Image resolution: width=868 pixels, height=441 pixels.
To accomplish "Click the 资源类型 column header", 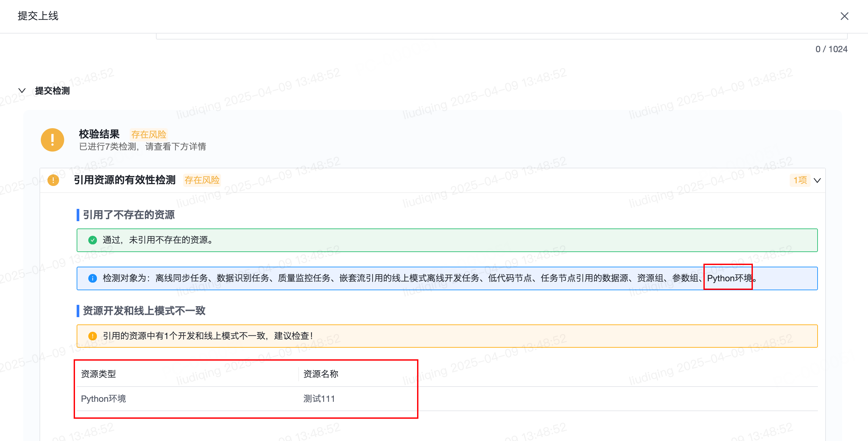I will pyautogui.click(x=99, y=374).
